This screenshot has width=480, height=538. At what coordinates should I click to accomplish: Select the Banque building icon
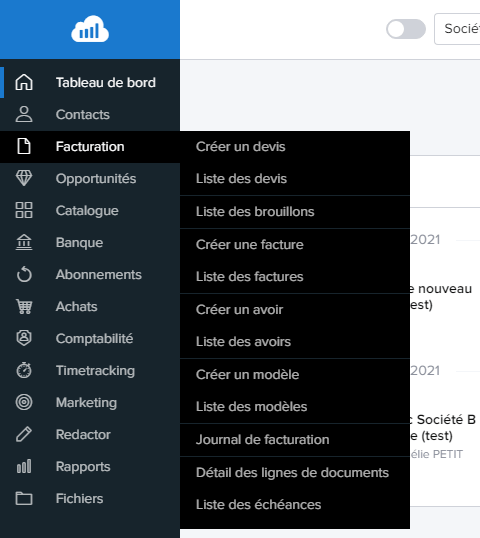[24, 242]
